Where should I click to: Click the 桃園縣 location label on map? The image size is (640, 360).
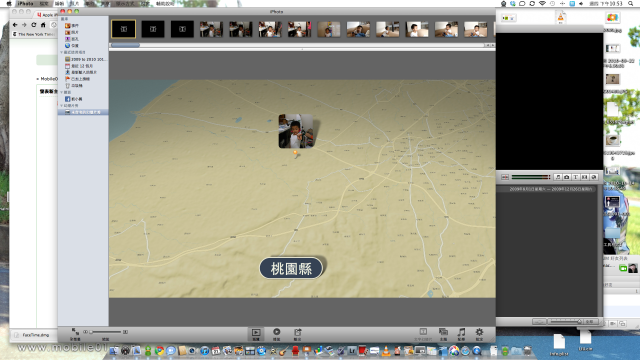(x=291, y=269)
